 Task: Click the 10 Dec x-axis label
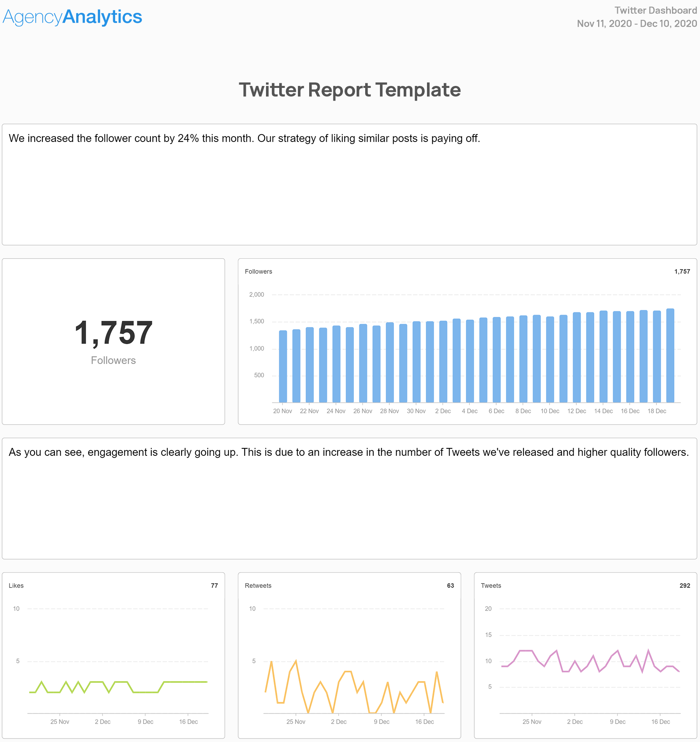(550, 411)
